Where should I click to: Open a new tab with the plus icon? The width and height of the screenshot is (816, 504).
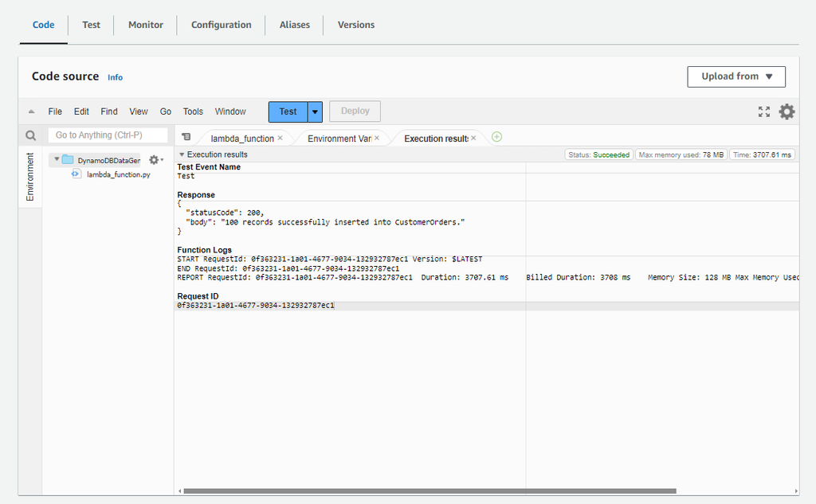[496, 137]
